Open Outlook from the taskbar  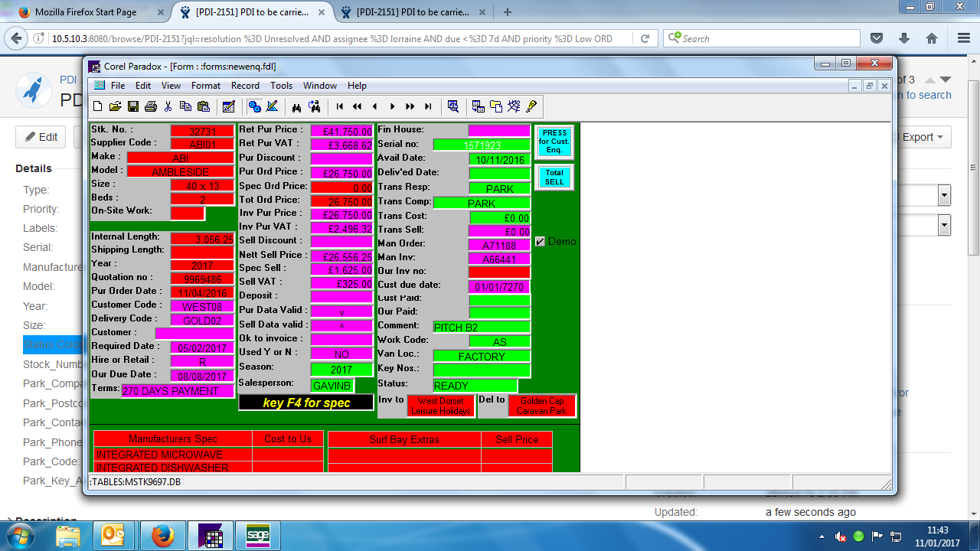(x=113, y=536)
